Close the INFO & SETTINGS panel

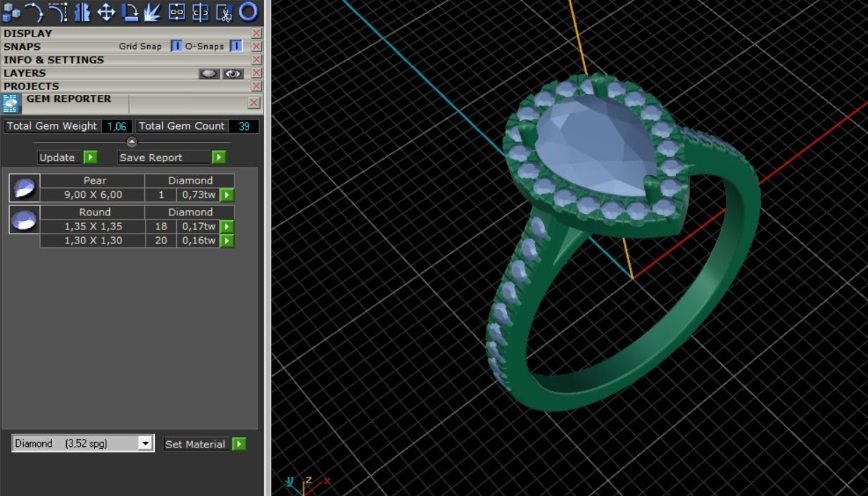[256, 60]
